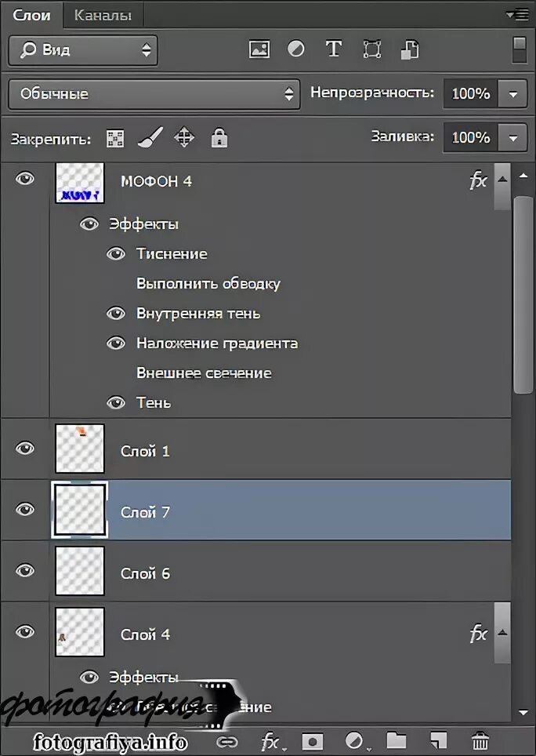Image resolution: width=536 pixels, height=756 pixels.
Task: Delete layer using the trash icon
Action: point(480,740)
